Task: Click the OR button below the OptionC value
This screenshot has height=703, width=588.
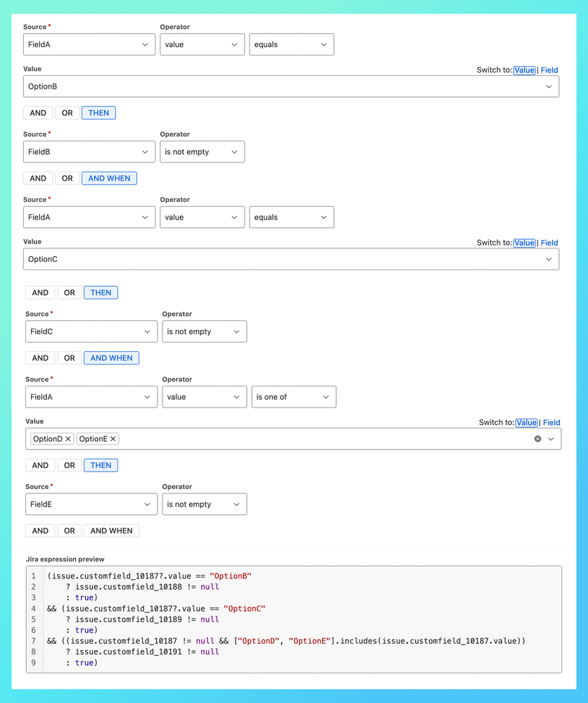Action: point(70,293)
